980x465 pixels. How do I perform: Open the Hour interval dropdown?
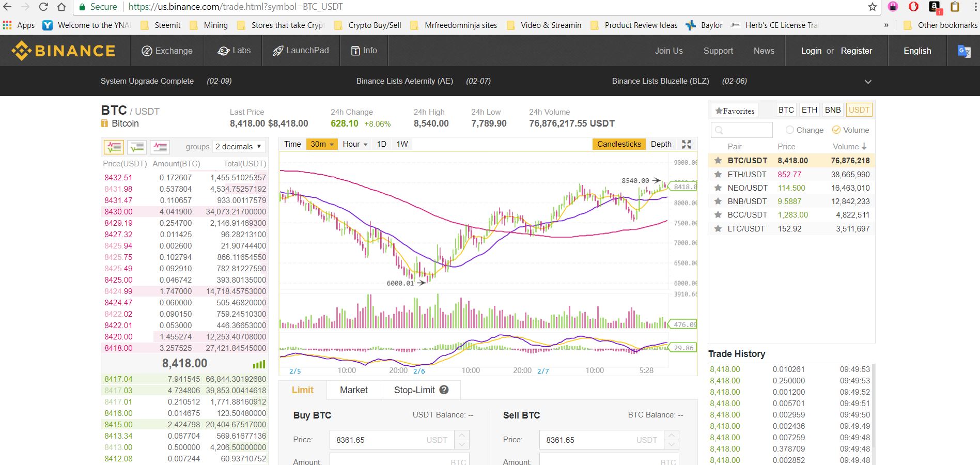click(355, 144)
